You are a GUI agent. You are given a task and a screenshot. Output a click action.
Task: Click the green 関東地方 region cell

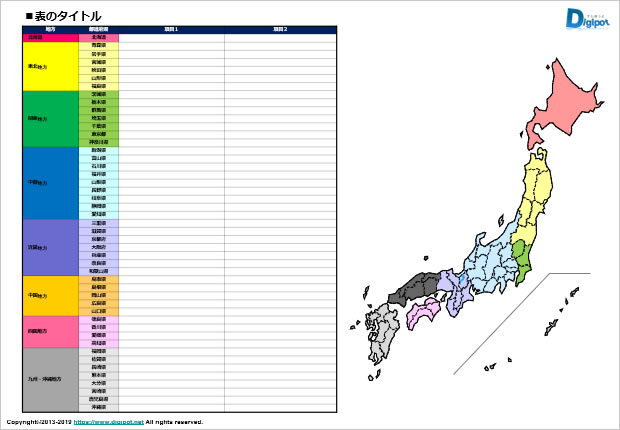coord(50,119)
